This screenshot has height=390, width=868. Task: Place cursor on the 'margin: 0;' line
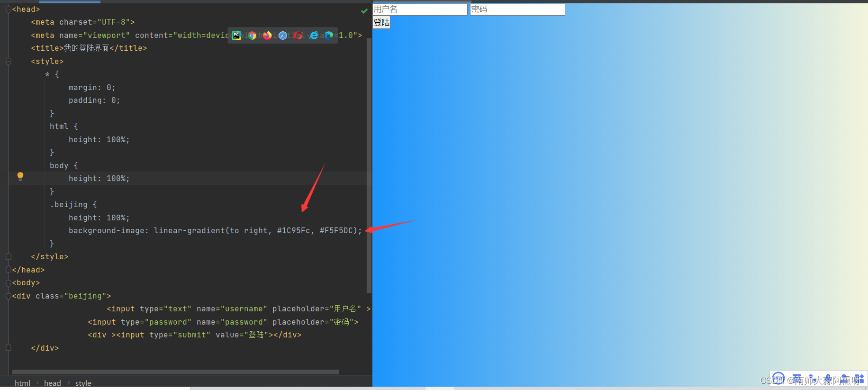(x=92, y=88)
